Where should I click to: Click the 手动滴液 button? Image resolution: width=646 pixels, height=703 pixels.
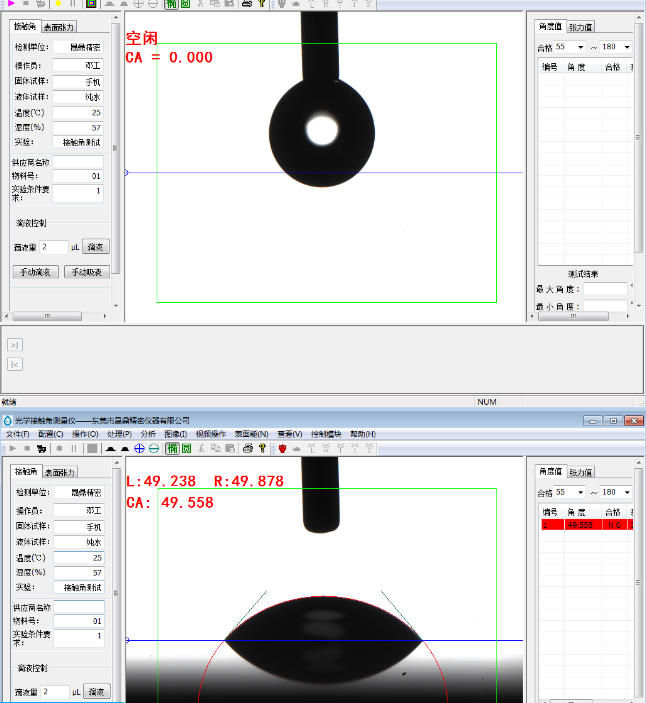[35, 272]
